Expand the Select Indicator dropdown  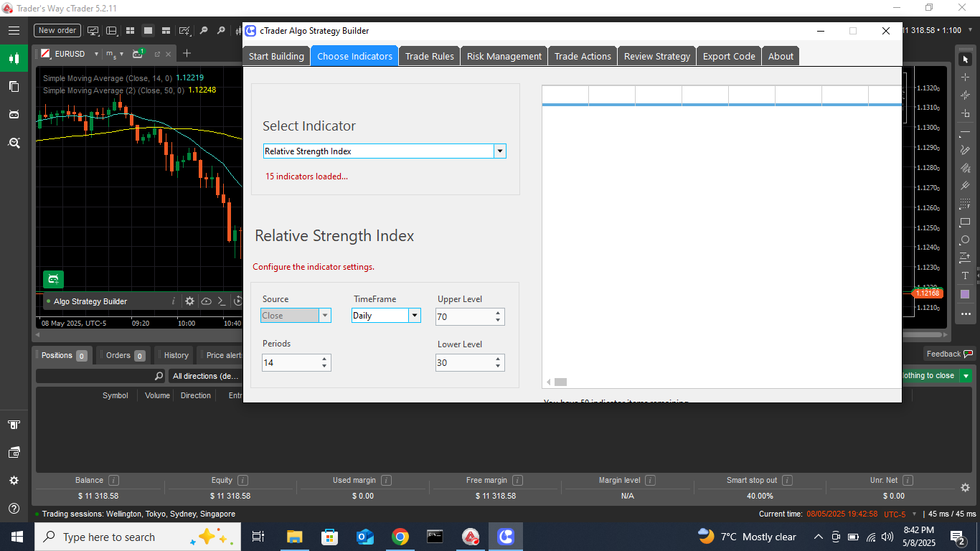pyautogui.click(x=500, y=151)
